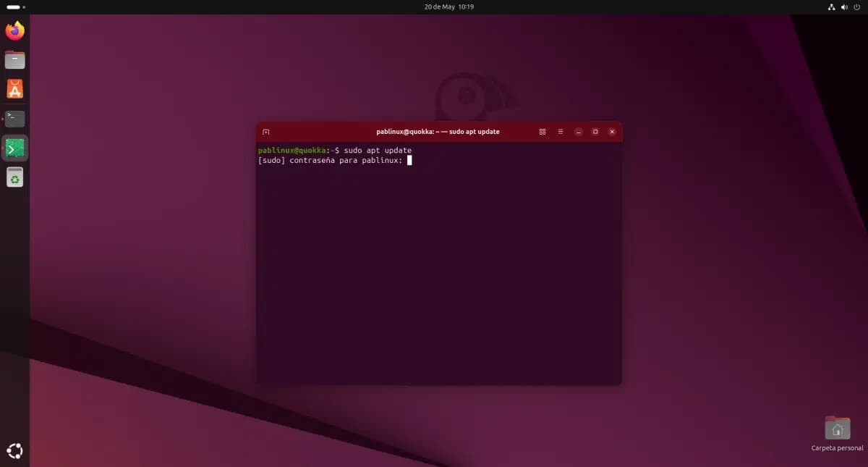Click the pablinux@quokka prompt text
Viewport: 868px width, 467px height.
294,151
